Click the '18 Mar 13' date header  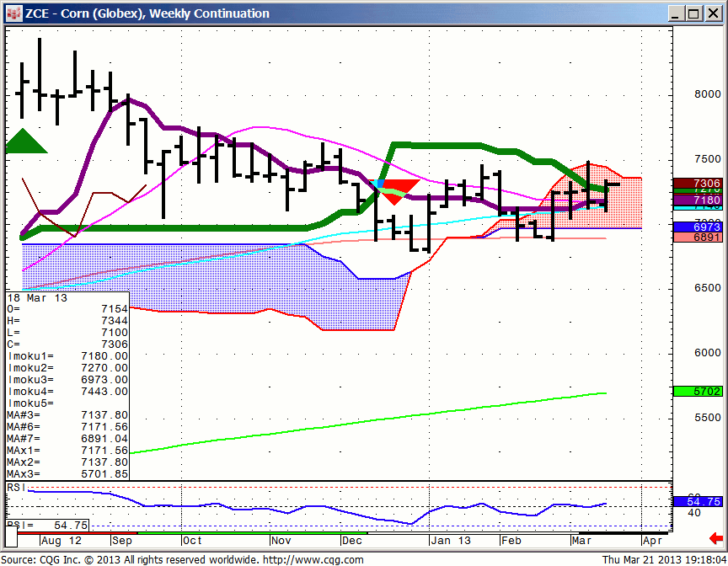click(x=37, y=298)
